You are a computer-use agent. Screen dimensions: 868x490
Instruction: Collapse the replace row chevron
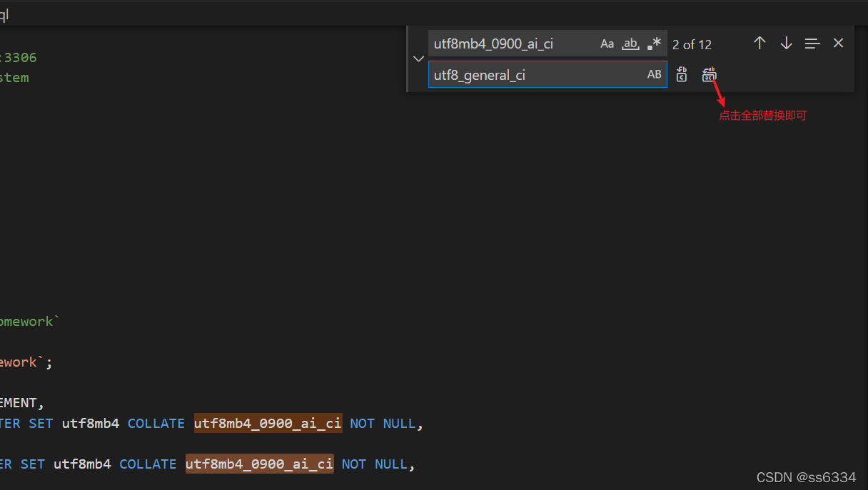419,59
